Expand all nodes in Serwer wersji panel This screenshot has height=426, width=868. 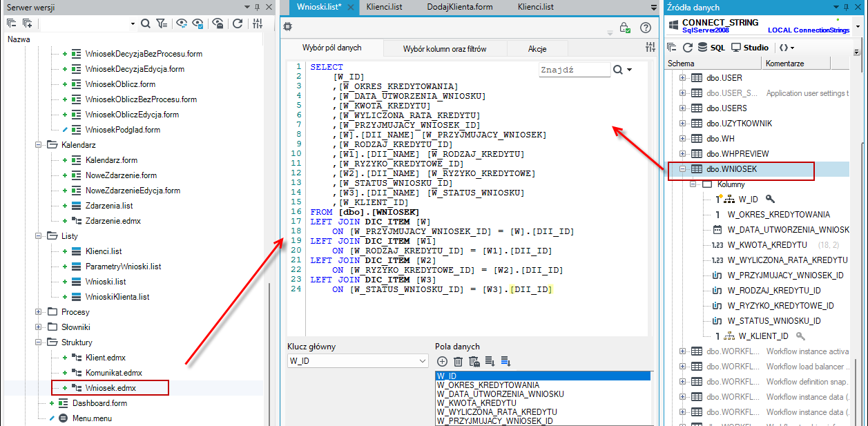tap(28, 23)
